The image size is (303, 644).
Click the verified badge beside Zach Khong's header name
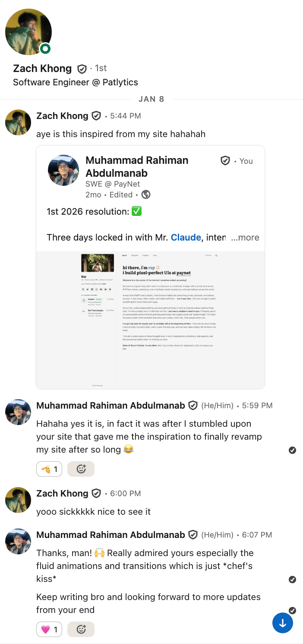point(82,68)
